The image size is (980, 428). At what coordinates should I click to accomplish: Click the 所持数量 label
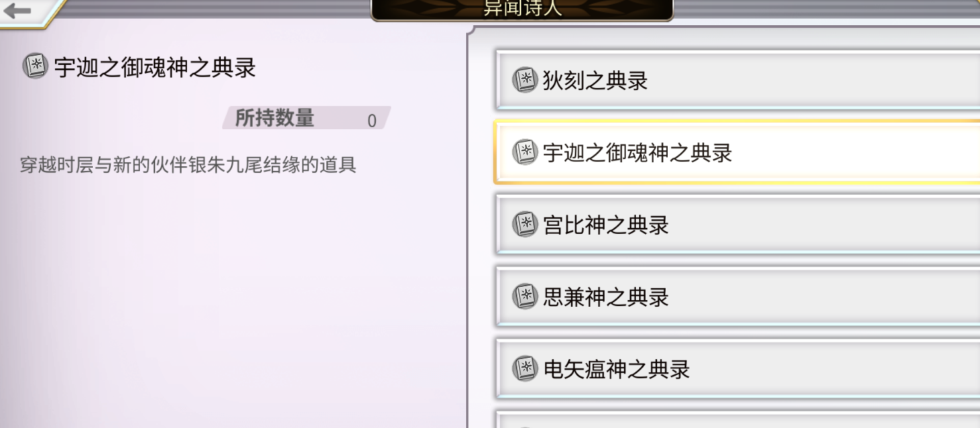[275, 119]
